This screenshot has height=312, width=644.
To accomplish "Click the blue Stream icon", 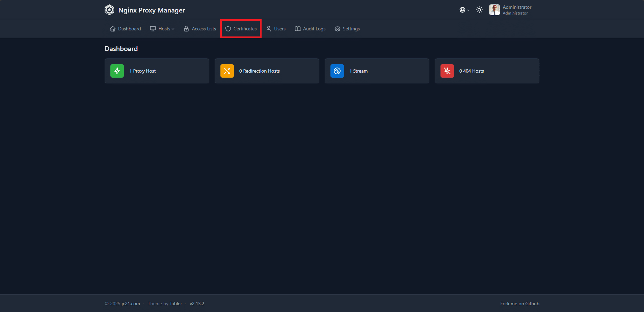I will coord(337,71).
